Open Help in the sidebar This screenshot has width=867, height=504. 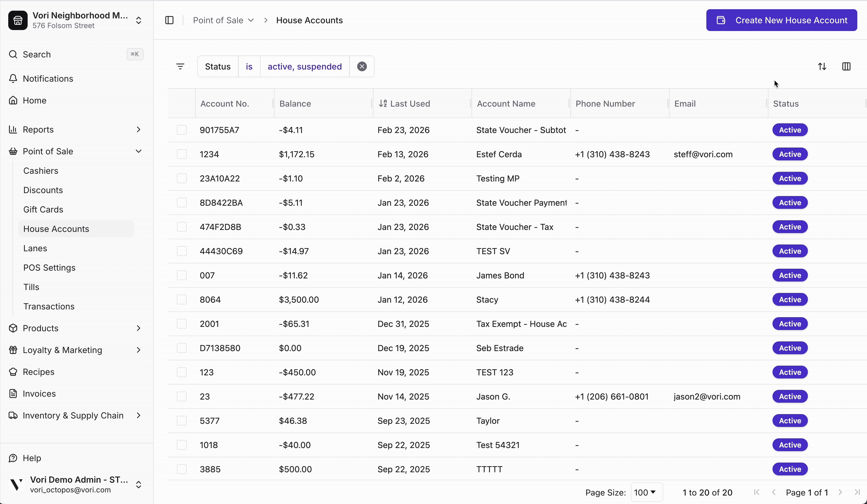tap(32, 458)
